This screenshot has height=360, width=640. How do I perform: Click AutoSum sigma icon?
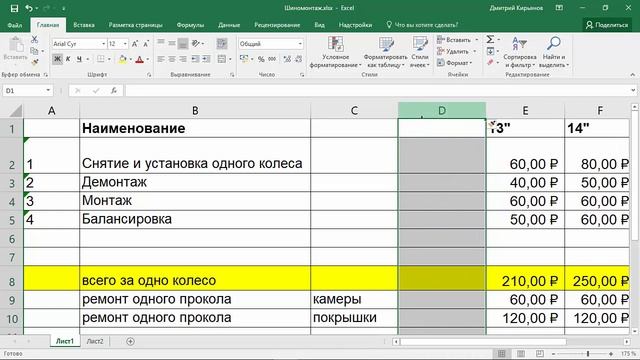[490, 40]
